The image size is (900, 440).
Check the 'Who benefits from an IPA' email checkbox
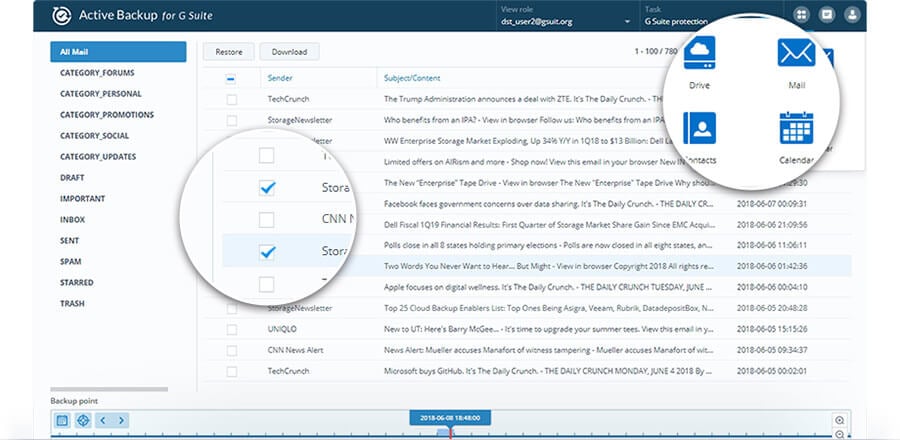click(231, 120)
